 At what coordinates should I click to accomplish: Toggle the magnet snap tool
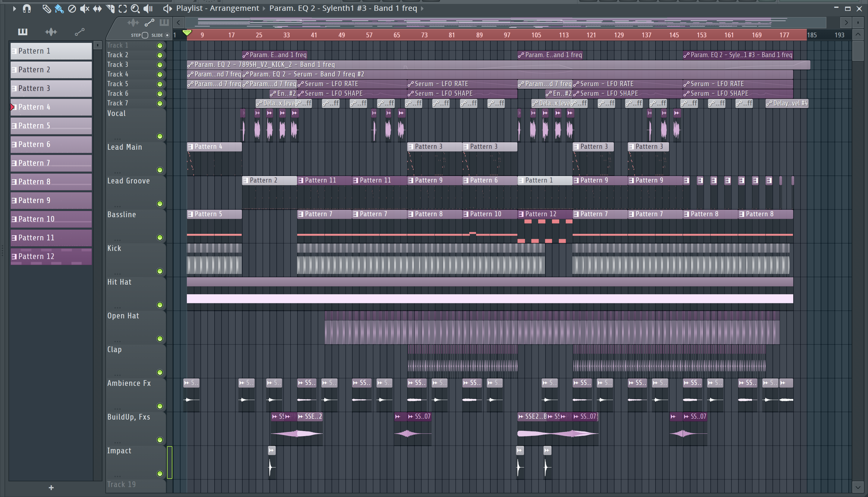[27, 8]
